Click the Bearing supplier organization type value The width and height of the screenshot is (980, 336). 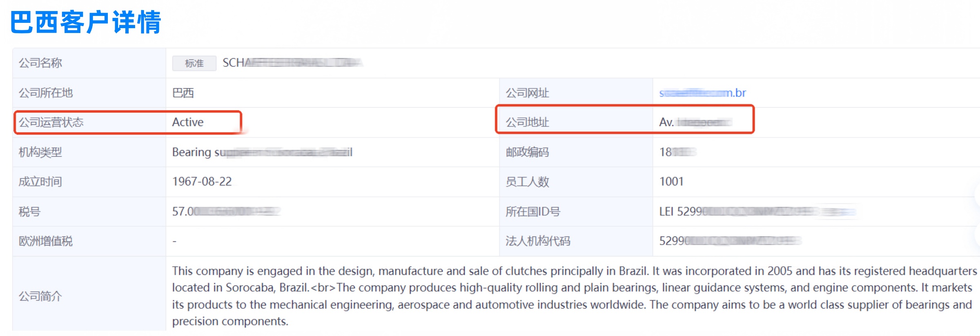click(261, 152)
